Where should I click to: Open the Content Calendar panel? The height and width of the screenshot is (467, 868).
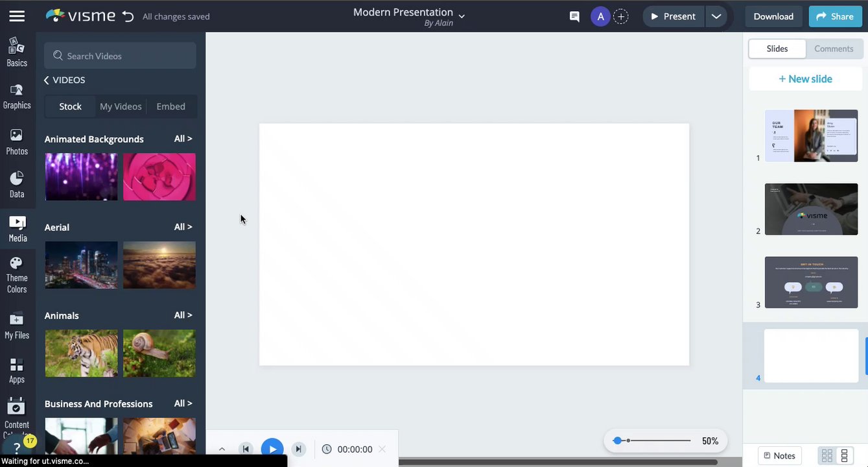click(x=17, y=418)
